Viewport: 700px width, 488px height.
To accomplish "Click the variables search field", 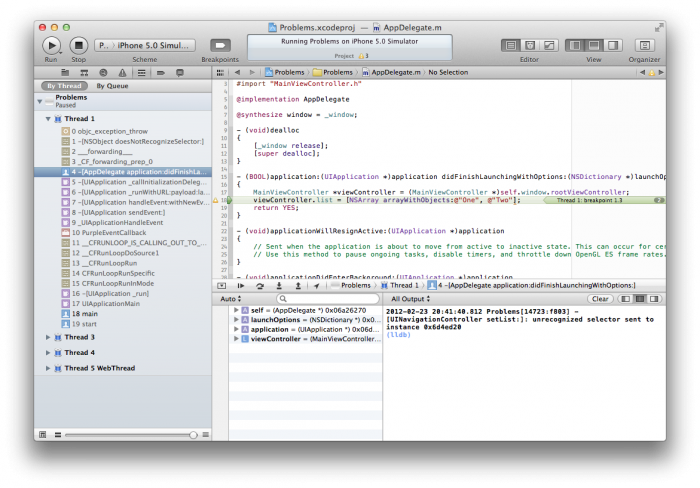I will tap(328, 299).
